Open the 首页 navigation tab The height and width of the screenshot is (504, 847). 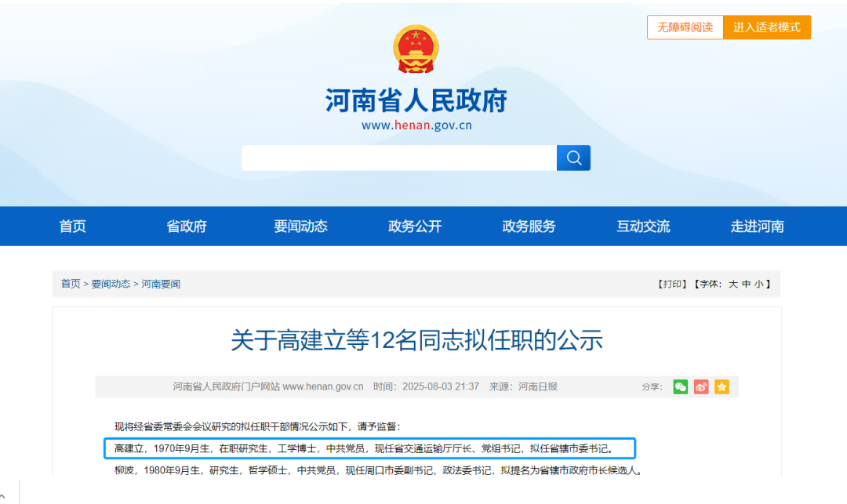[72, 227]
